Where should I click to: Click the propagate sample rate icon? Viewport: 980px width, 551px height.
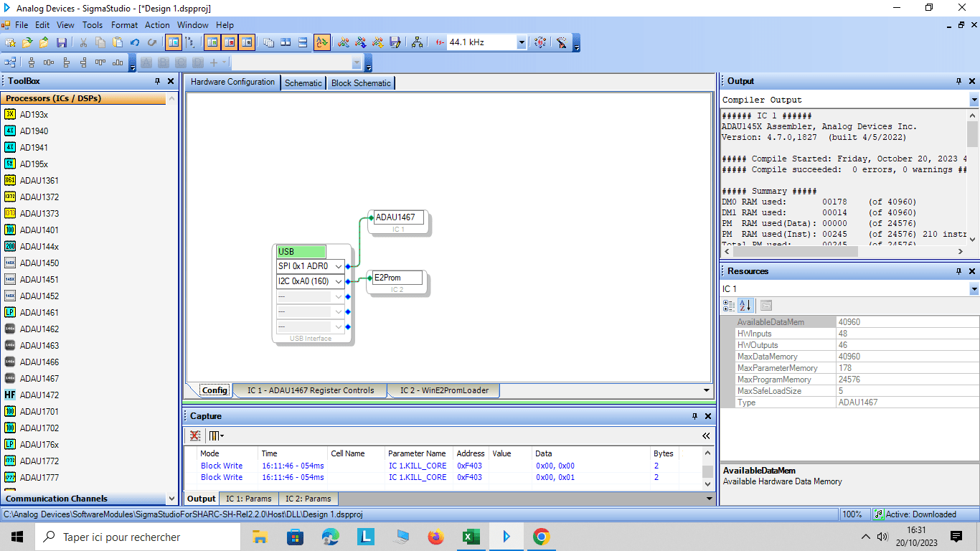pos(540,42)
